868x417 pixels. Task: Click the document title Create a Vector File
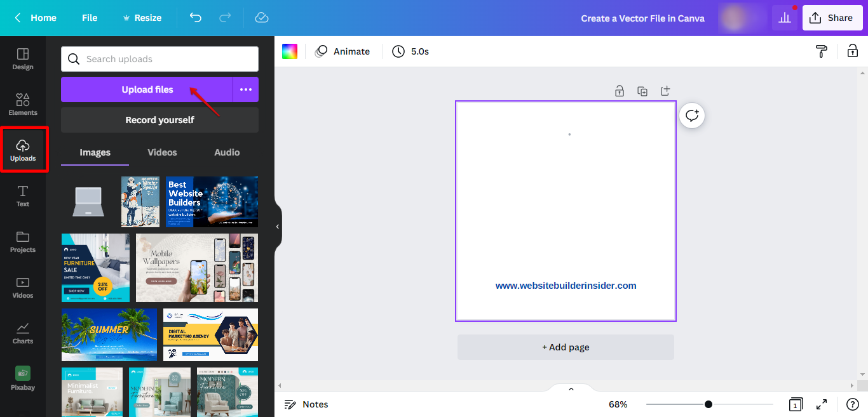point(642,18)
